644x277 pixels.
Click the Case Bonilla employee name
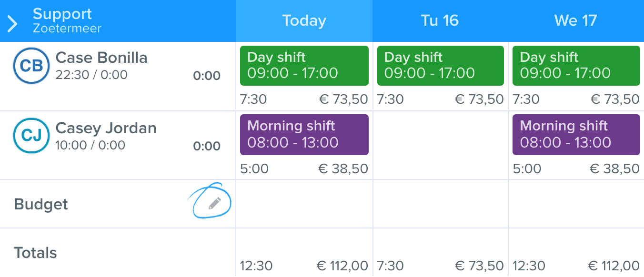pyautogui.click(x=101, y=58)
